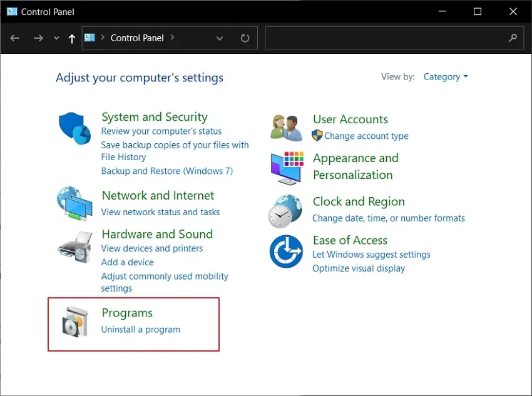Open the Ease of Access icon
This screenshot has height=396, width=532.
coord(285,251)
